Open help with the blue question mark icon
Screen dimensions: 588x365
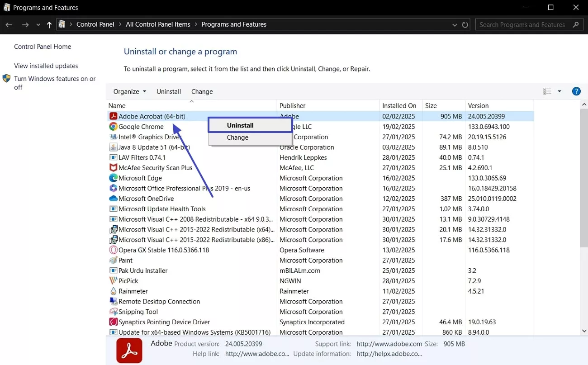click(576, 91)
